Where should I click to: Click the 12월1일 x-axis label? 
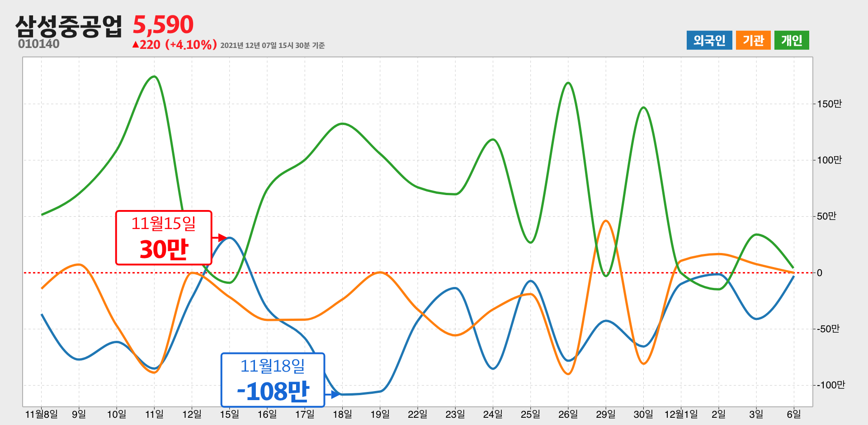[681, 414]
